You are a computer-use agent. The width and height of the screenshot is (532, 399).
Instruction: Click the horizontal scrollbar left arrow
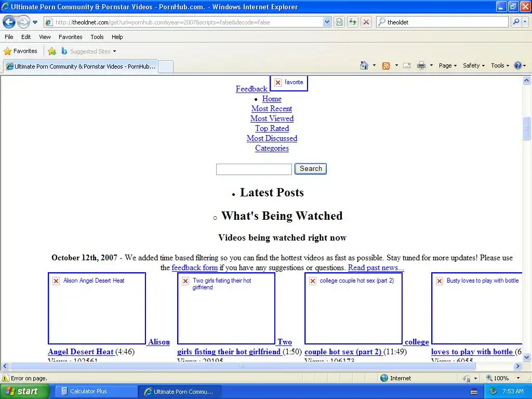(5, 366)
